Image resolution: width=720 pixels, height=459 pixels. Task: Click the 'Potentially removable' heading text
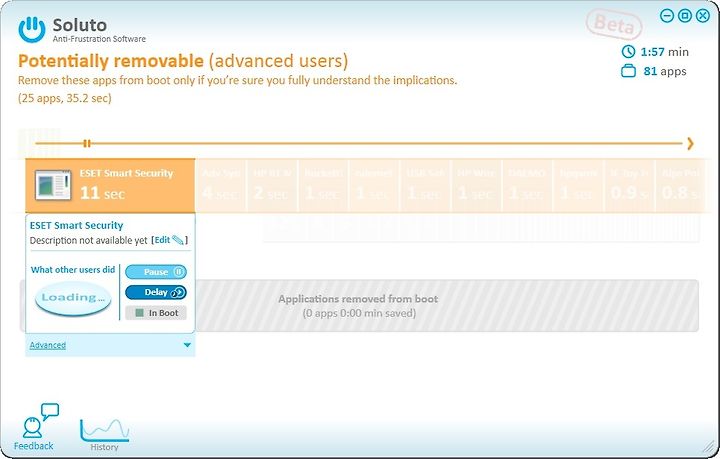click(x=111, y=61)
